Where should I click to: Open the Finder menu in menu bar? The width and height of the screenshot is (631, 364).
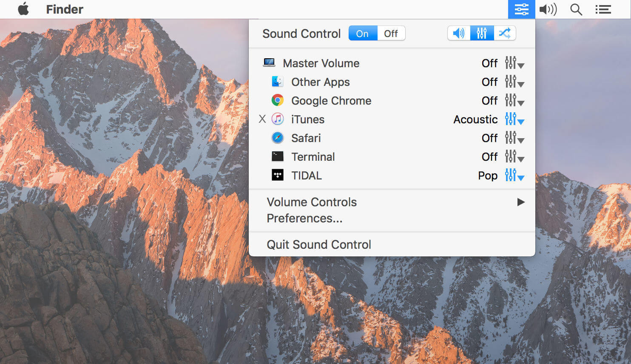click(x=65, y=9)
